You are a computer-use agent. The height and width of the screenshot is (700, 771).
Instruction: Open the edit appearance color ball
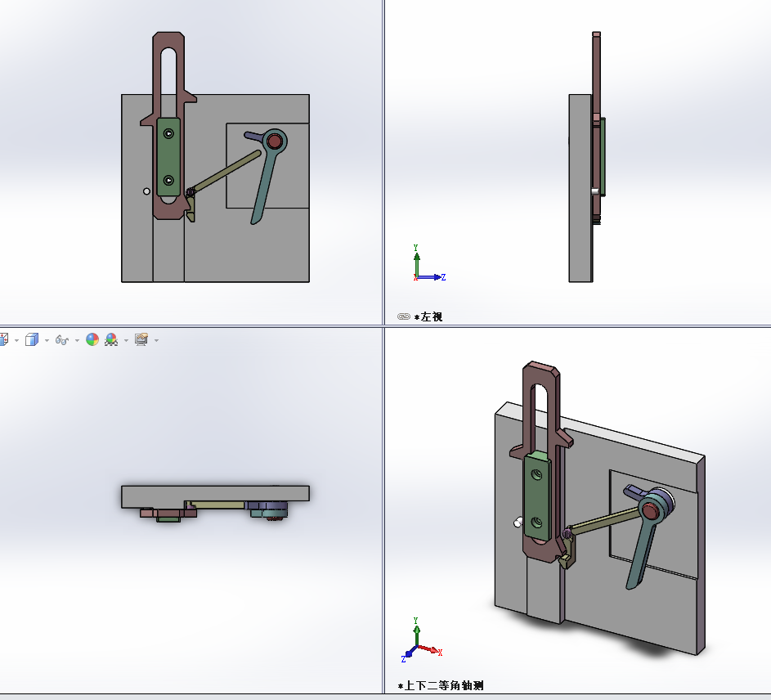pyautogui.click(x=92, y=339)
